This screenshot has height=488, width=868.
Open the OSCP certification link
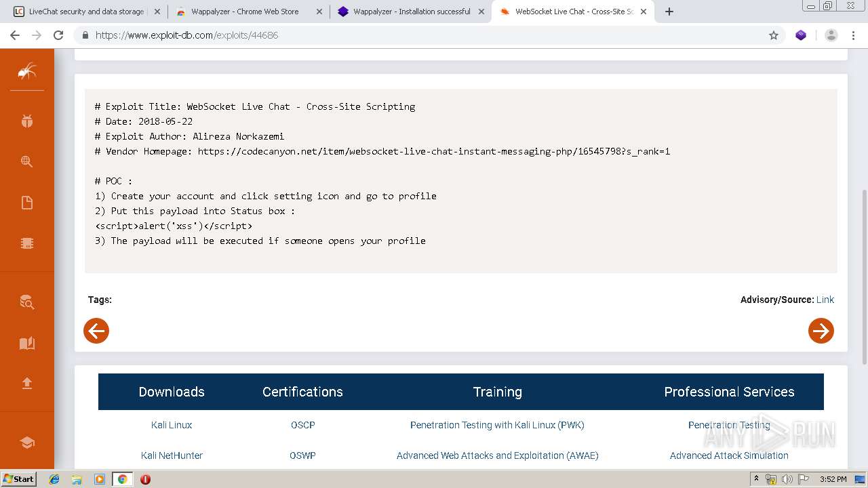pyautogui.click(x=303, y=425)
